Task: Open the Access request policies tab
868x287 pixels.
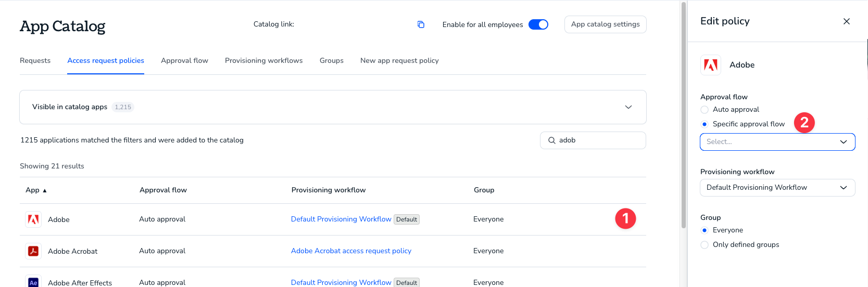Action: pyautogui.click(x=106, y=61)
